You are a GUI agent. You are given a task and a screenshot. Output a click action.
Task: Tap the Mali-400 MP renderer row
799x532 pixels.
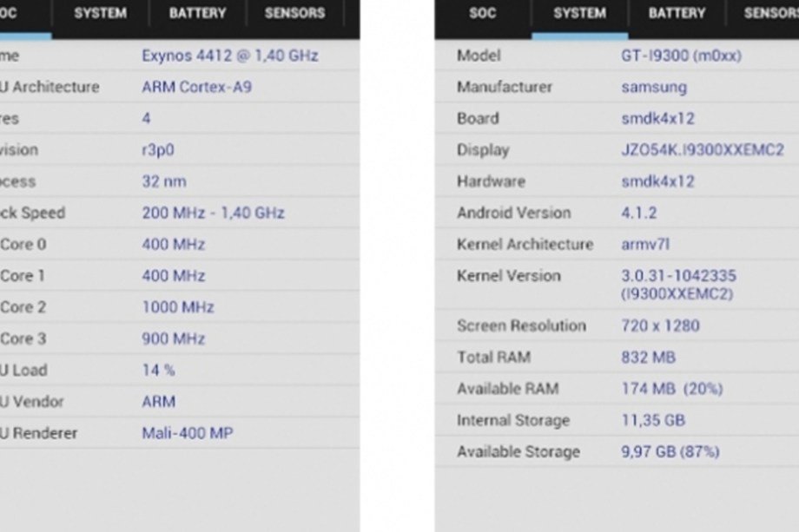(180, 433)
